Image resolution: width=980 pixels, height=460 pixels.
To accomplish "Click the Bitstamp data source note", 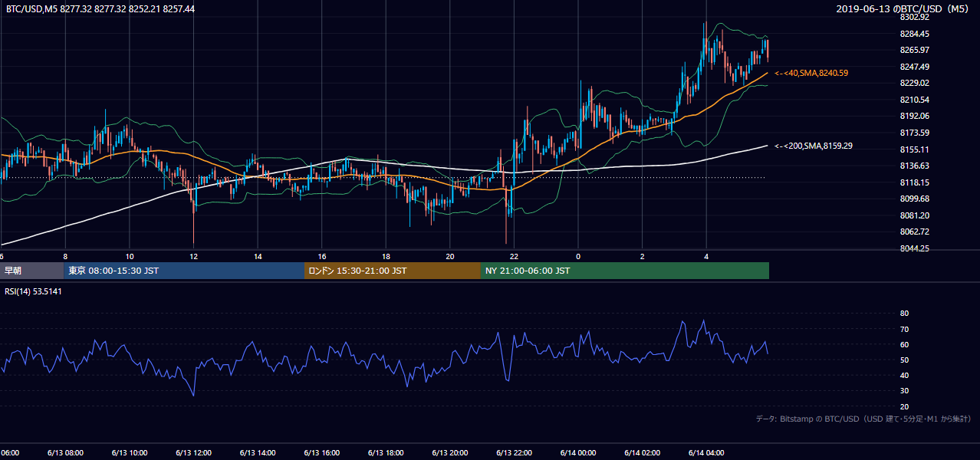I will (x=863, y=419).
